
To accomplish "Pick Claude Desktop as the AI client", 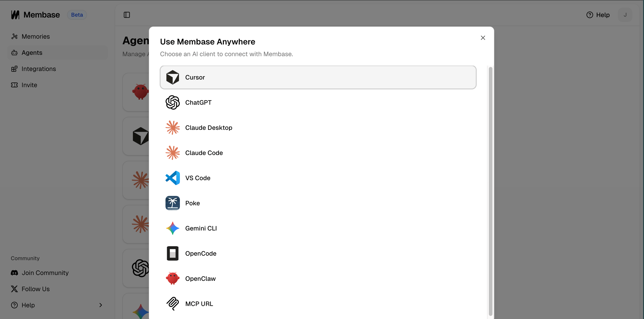I will [318, 128].
